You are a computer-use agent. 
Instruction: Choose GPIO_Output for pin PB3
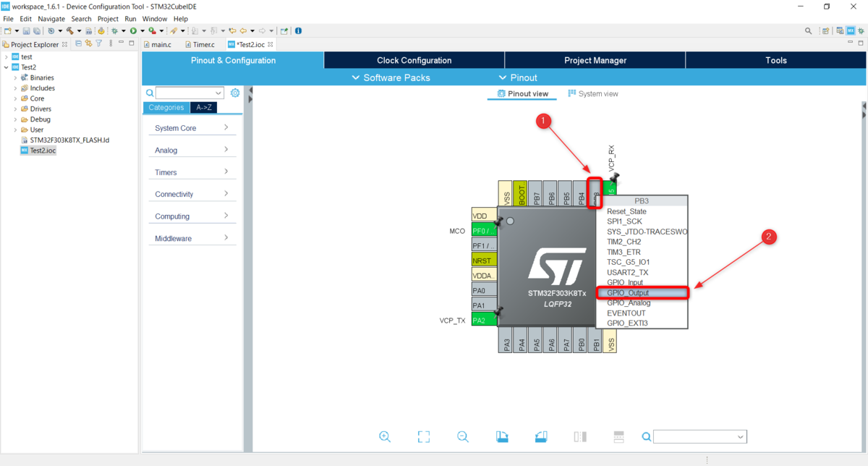point(642,293)
